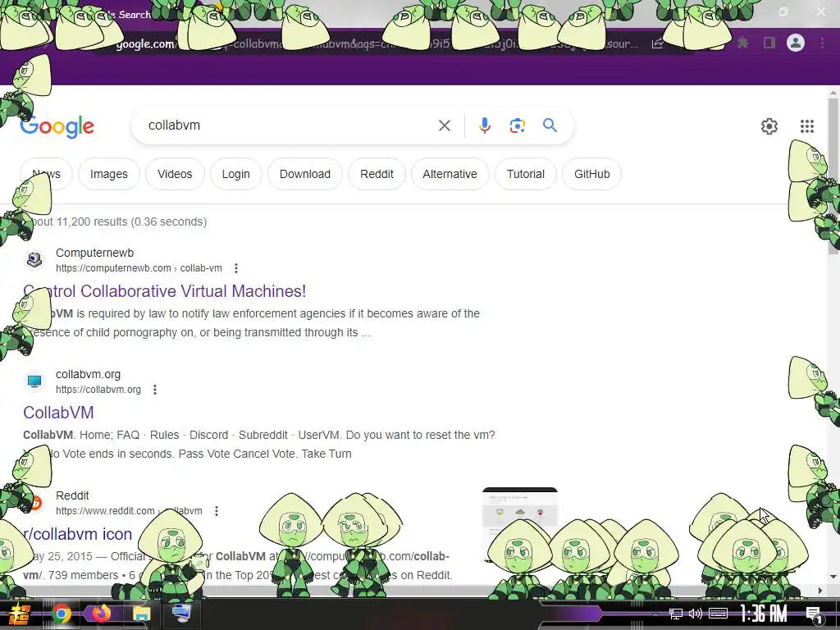Screen dimensions: 840x630
Task: Click the Chrome address bar URL
Action: tap(375, 43)
